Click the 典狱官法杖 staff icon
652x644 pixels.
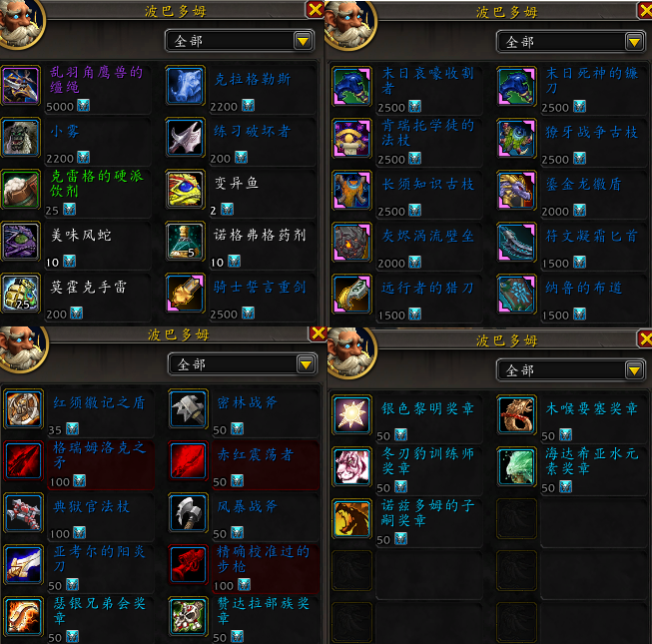click(x=23, y=512)
